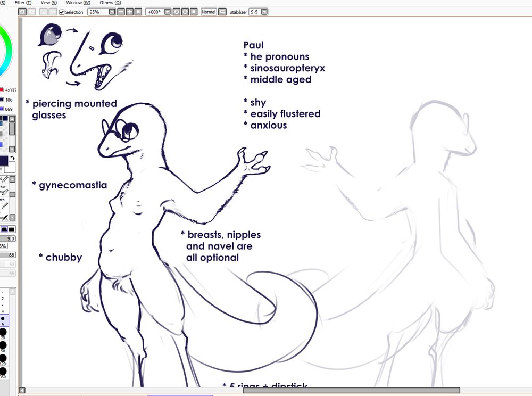Viewport: 532px width, 396px height.
Task: Pick brush size 9 preset
Action: coord(3,320)
